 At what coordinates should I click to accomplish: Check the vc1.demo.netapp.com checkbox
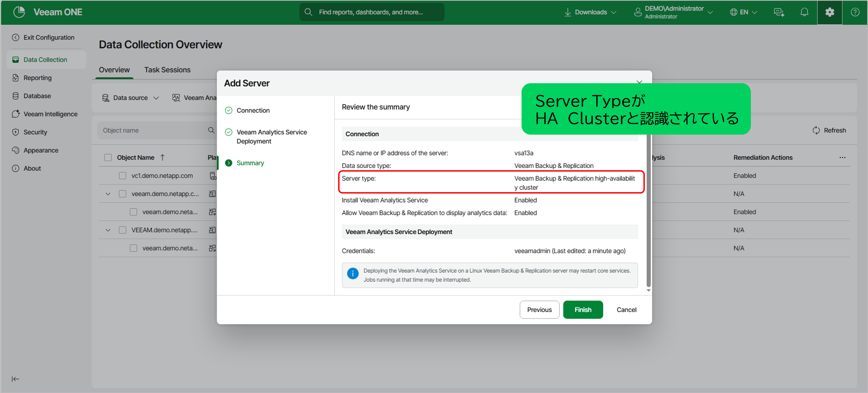122,176
